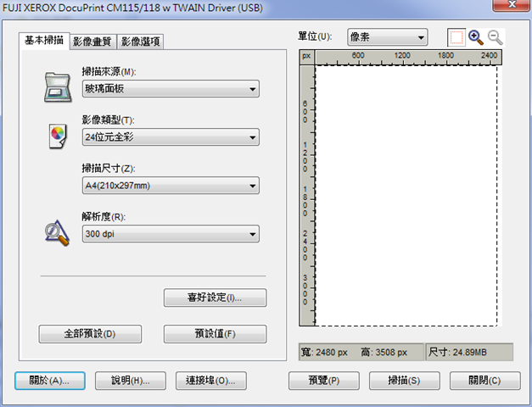Click the 全部預設(D) button
This screenshot has height=407, width=532.
90,334
